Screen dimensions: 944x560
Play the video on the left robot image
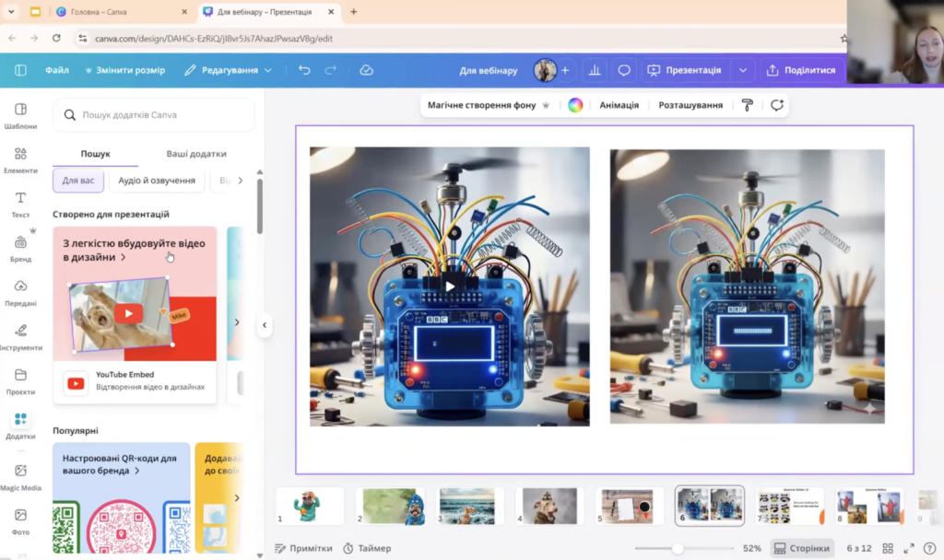pos(450,286)
